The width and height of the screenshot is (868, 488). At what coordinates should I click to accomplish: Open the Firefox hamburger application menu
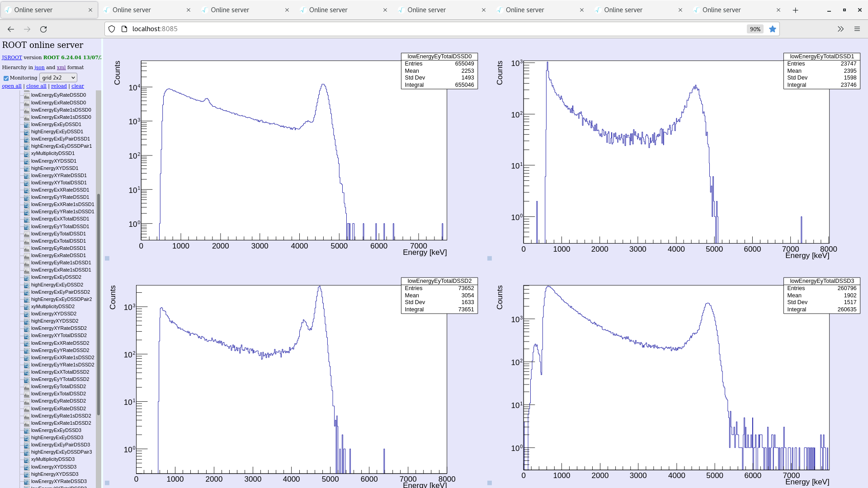click(x=857, y=29)
